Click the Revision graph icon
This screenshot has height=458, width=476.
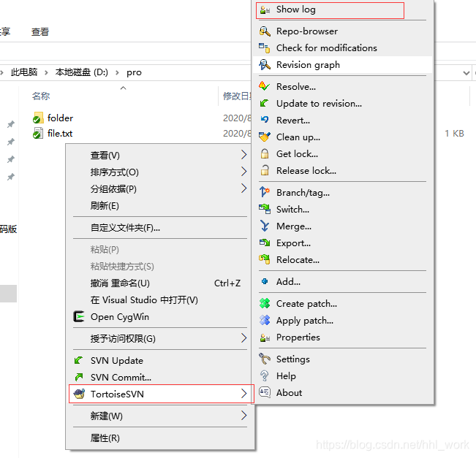[265, 64]
